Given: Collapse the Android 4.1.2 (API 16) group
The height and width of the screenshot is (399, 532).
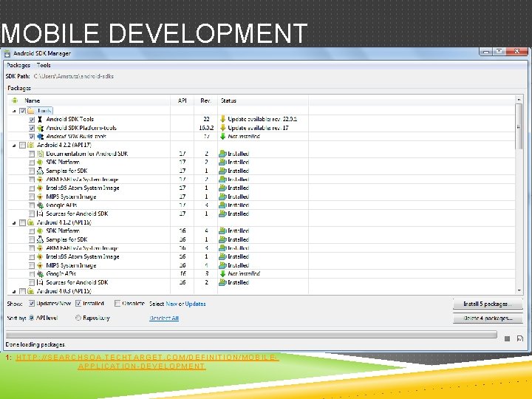Looking at the screenshot, I should (x=14, y=223).
